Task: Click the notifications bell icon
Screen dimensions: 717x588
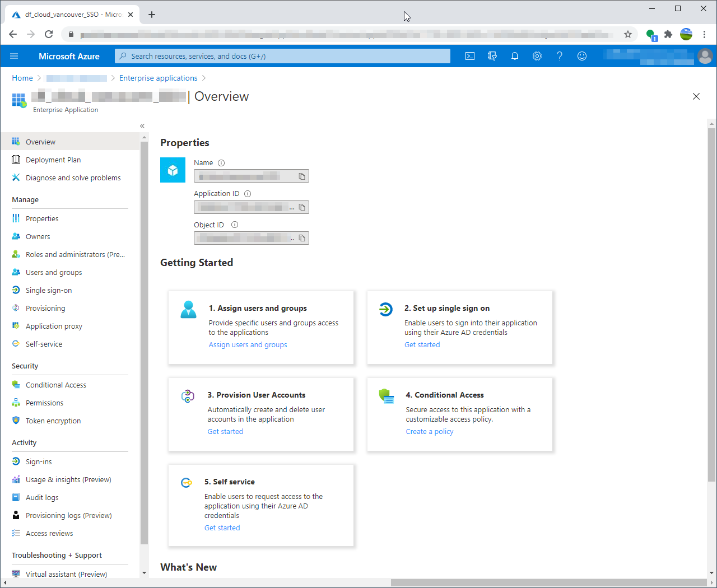Action: coord(514,55)
